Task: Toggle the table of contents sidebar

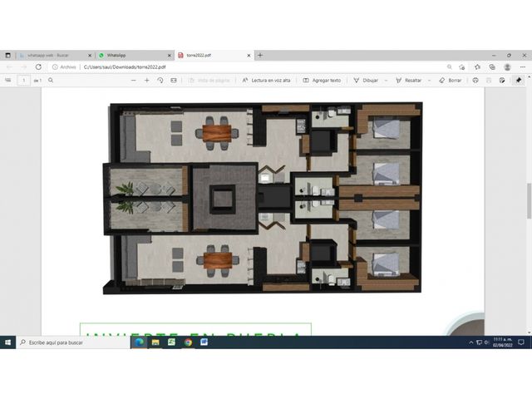Action: pos(8,81)
